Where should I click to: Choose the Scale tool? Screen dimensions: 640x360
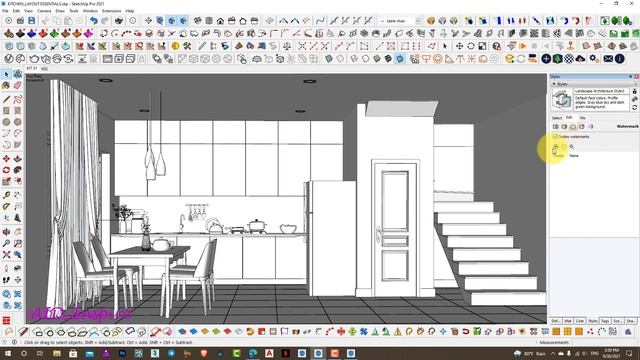[6, 182]
